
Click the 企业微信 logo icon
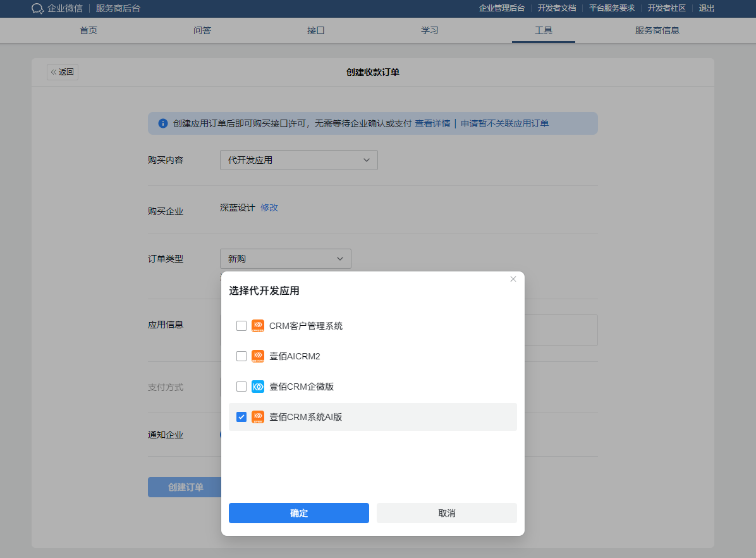[x=38, y=8]
